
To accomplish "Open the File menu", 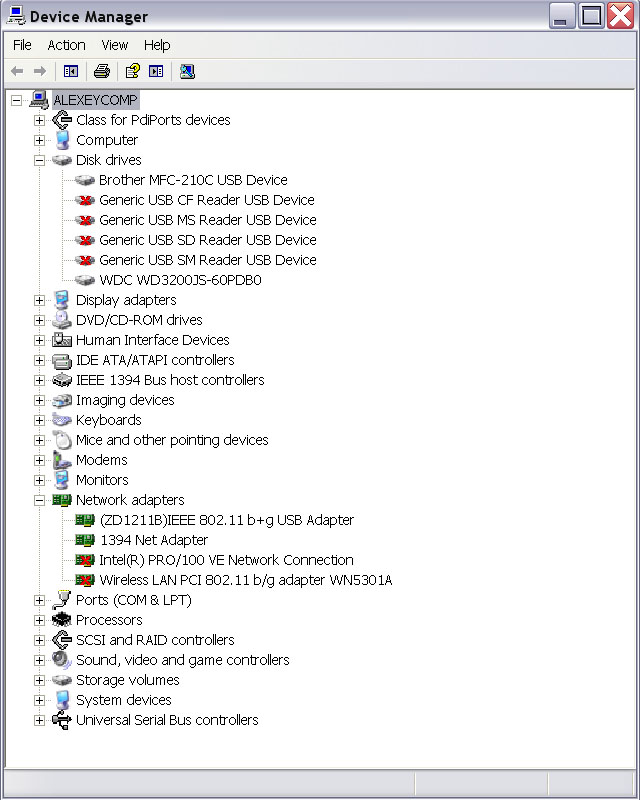I will 22,45.
